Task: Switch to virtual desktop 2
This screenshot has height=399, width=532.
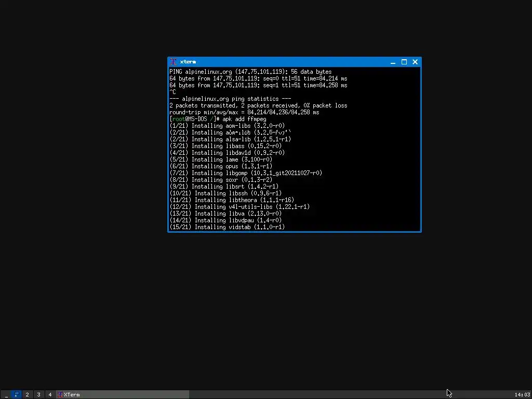Action: pos(28,395)
